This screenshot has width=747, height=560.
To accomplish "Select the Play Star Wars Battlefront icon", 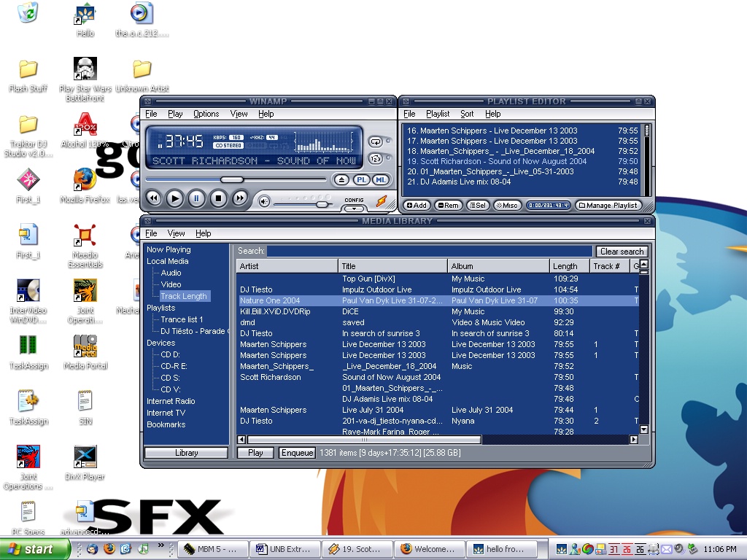I will [x=85, y=79].
